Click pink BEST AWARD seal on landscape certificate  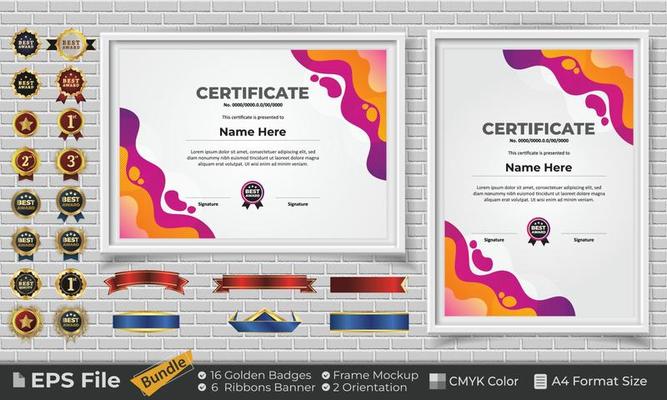pyautogui.click(x=253, y=194)
